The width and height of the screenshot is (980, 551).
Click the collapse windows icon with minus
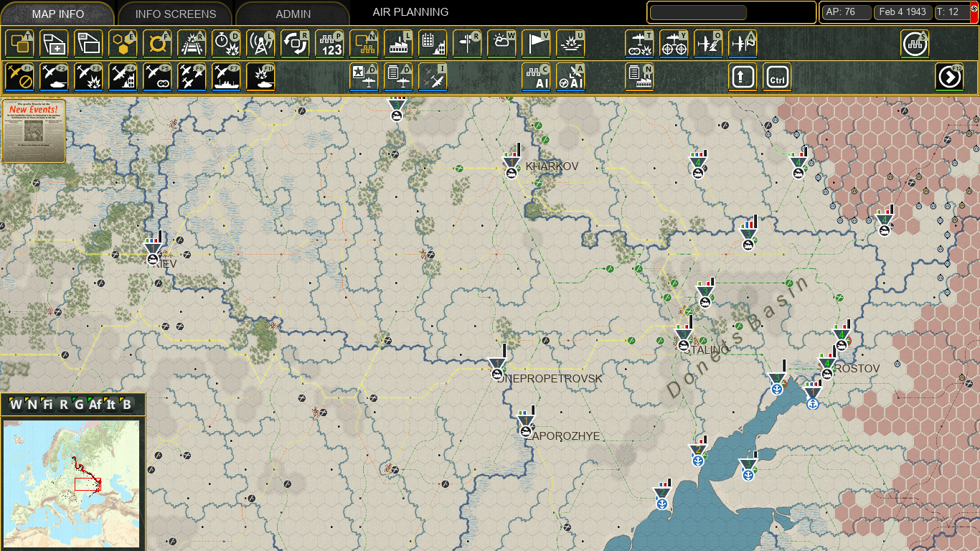[x=88, y=44]
